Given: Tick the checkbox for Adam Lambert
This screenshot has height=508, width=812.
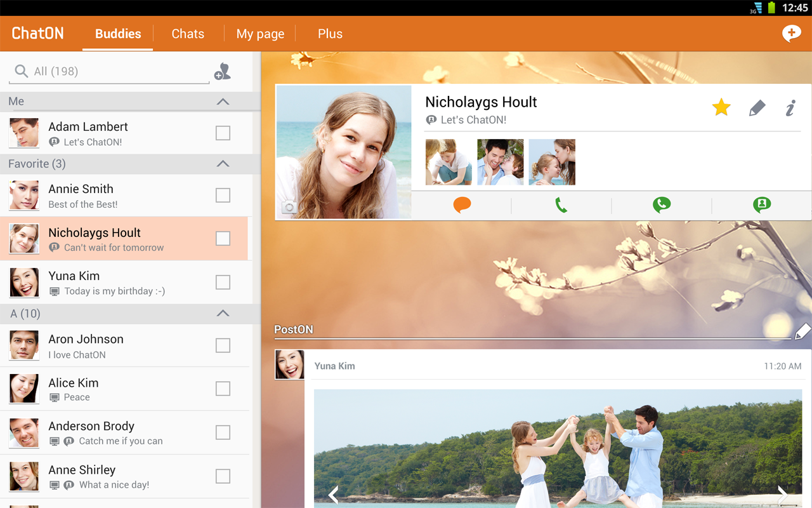Looking at the screenshot, I should 223,133.
